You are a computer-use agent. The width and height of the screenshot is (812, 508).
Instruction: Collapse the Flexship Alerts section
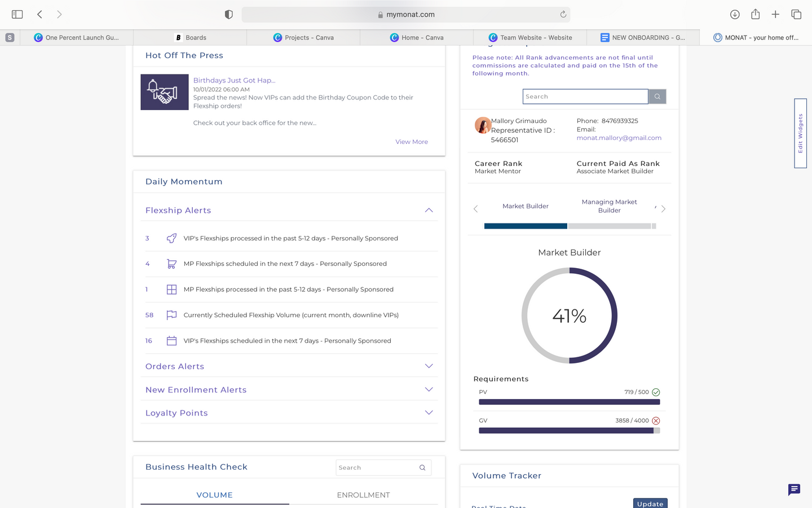[x=429, y=210]
